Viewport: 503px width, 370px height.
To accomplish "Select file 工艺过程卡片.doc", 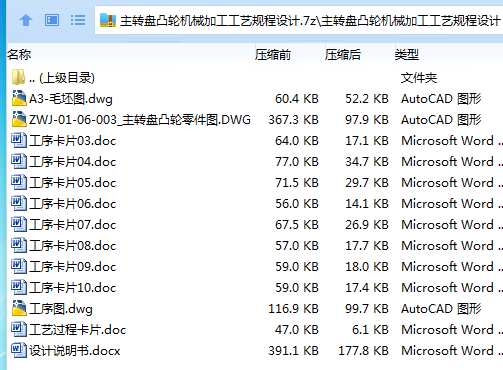I will [77, 330].
